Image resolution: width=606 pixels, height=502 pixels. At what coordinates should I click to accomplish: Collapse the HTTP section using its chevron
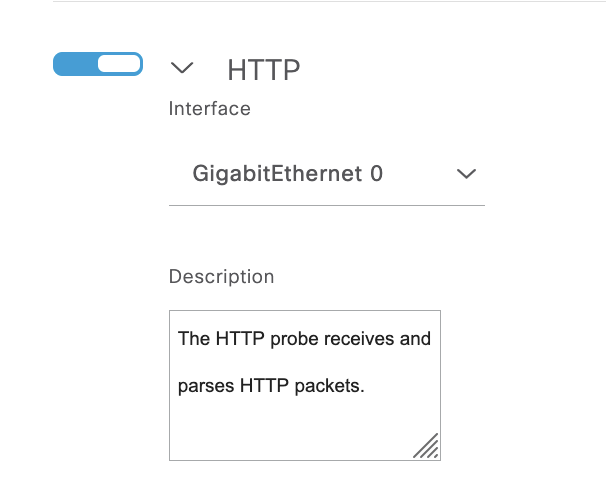pyautogui.click(x=181, y=68)
